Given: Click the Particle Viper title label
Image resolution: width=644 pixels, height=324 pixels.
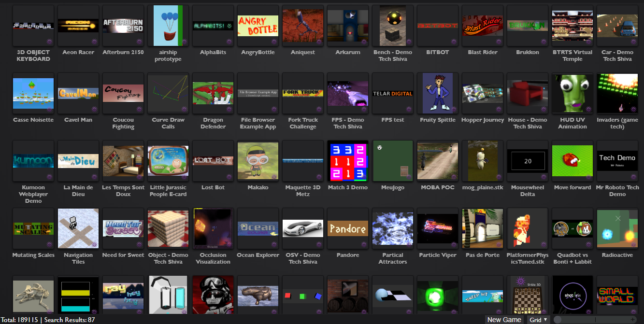Looking at the screenshot, I should point(437,255).
